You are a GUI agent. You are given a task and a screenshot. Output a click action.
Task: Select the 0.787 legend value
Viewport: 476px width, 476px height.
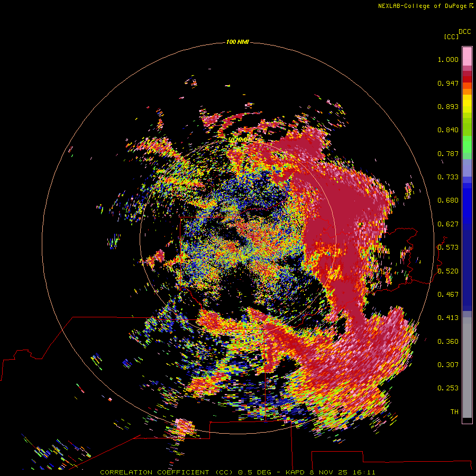(x=448, y=153)
